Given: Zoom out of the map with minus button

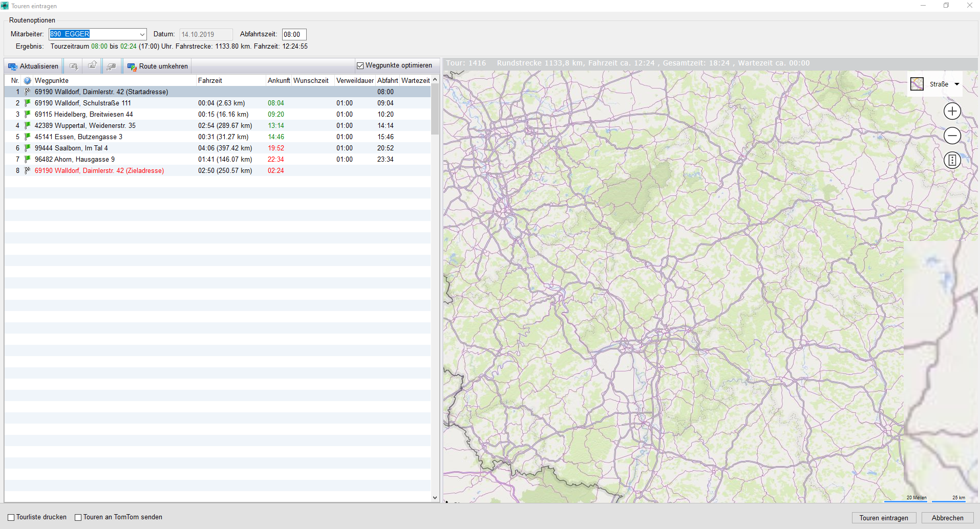Looking at the screenshot, I should (952, 136).
